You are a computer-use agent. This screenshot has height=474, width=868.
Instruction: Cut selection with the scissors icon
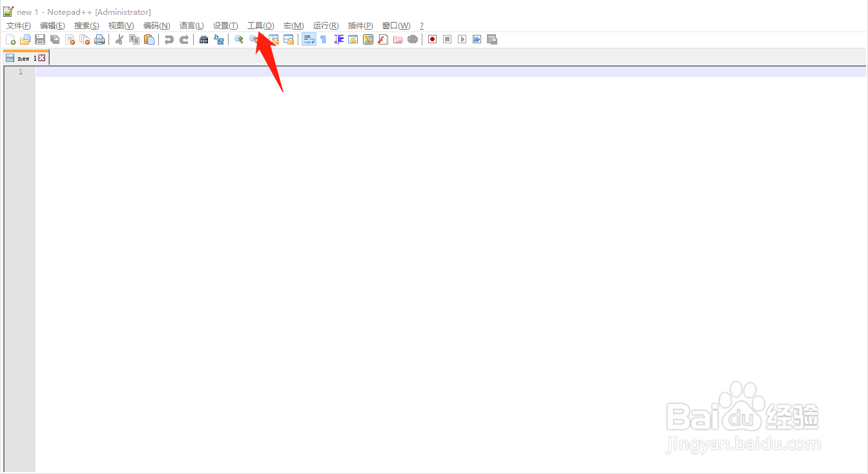[x=119, y=39]
